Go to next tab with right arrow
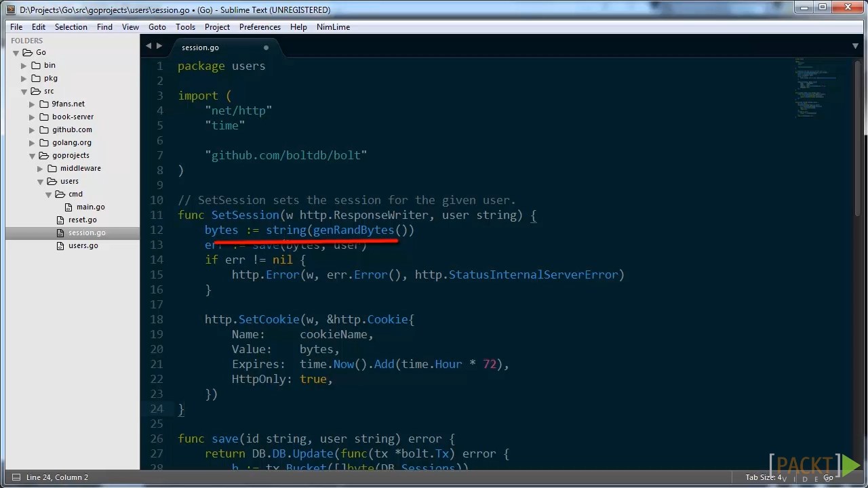 159,46
